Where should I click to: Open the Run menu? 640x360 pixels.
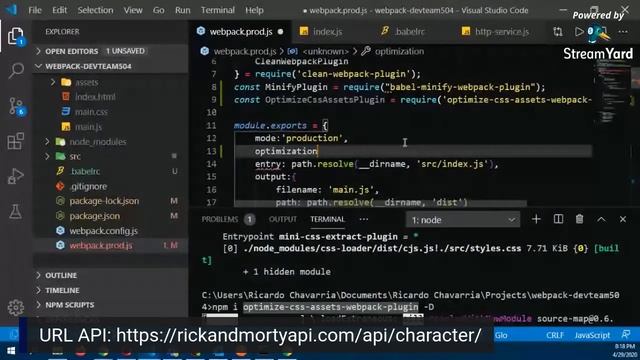click(182, 10)
